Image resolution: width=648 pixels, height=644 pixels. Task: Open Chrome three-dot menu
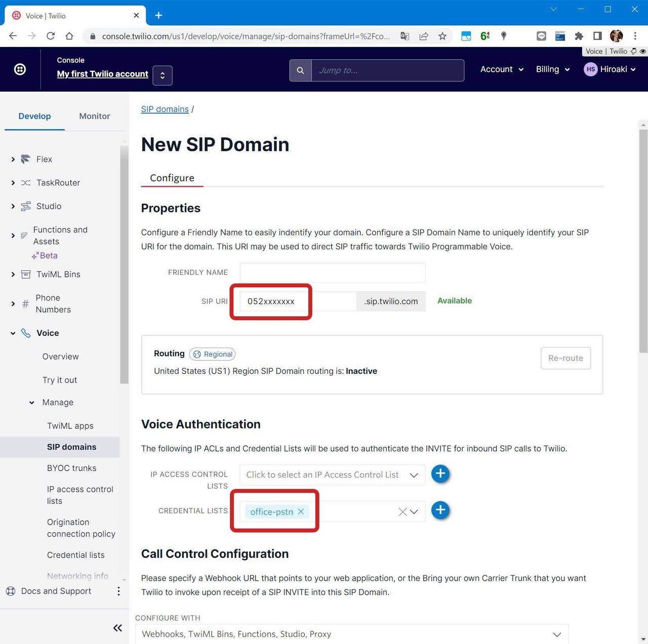635,36
